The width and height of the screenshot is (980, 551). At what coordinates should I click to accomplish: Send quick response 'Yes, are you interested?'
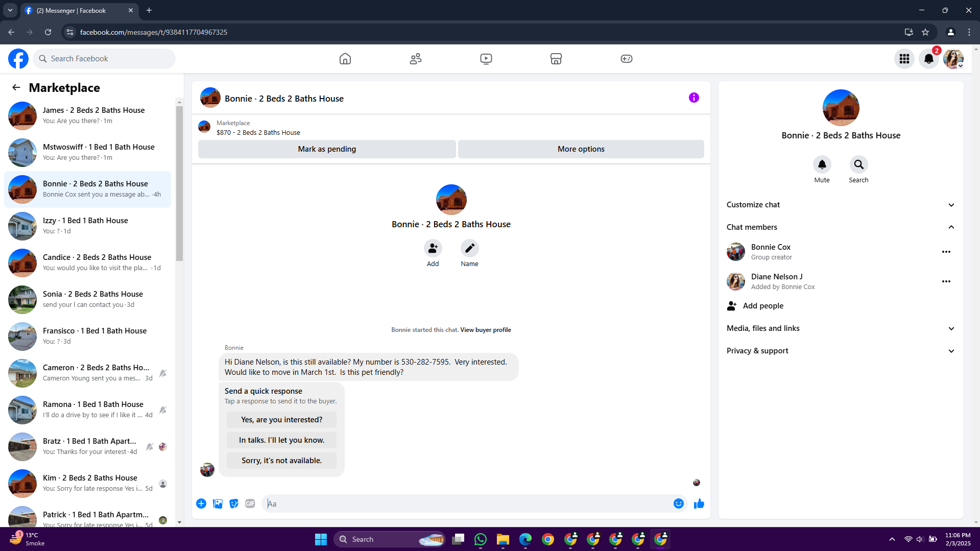click(282, 420)
